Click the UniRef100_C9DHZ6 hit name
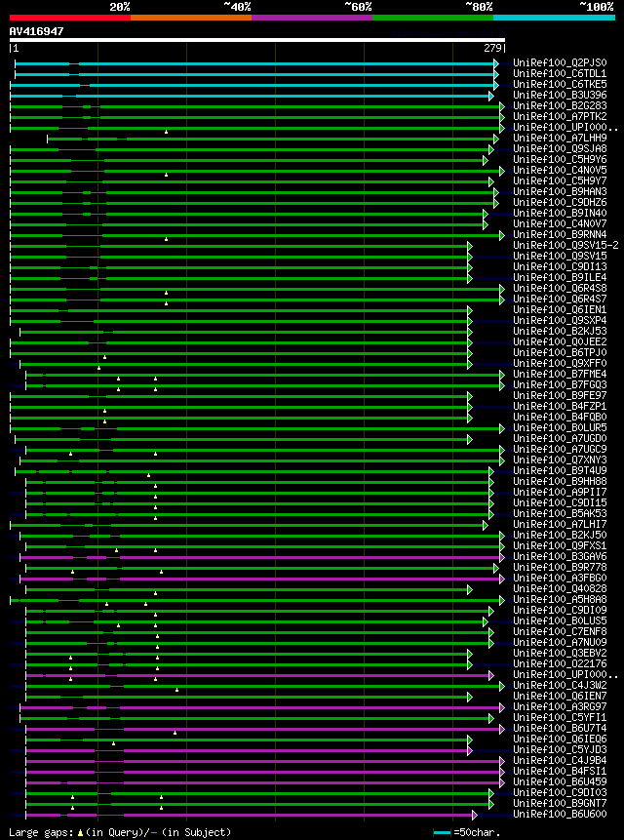 [560, 203]
